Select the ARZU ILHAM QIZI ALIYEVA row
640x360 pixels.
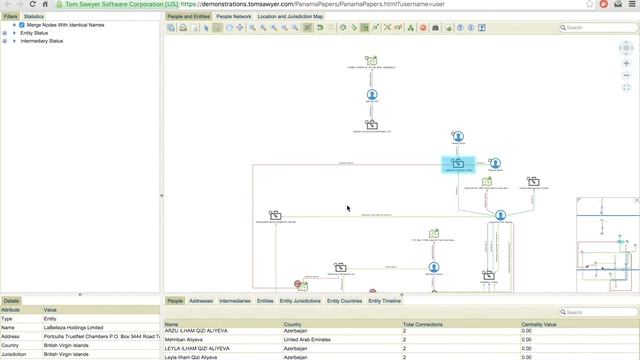pos(402,331)
